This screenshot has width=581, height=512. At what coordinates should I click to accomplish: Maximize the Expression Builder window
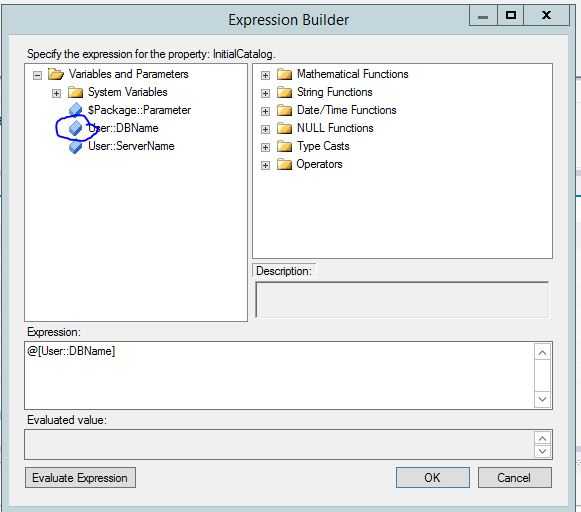pyautogui.click(x=511, y=15)
